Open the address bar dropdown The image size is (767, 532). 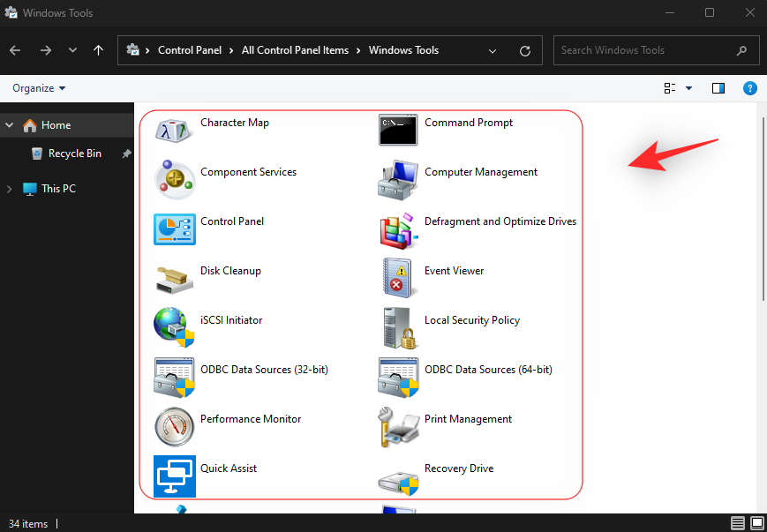tap(492, 50)
